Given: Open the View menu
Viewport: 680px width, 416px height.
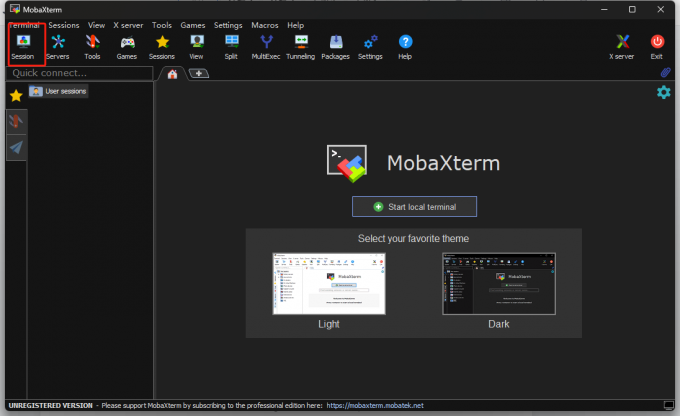Looking at the screenshot, I should pos(96,25).
